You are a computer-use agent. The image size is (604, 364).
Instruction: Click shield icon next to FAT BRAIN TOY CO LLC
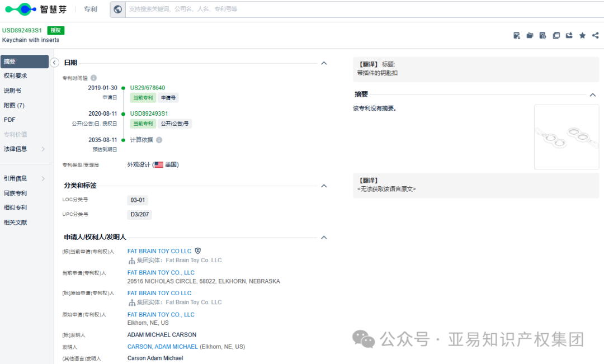tap(197, 251)
